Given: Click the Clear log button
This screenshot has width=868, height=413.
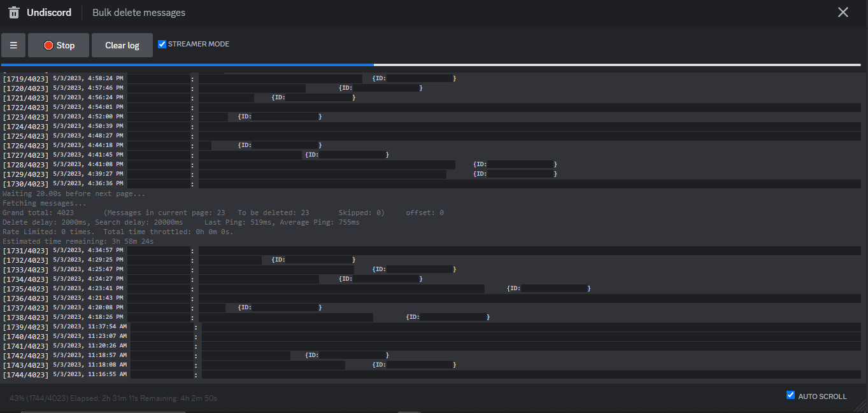Looking at the screenshot, I should click(x=122, y=45).
